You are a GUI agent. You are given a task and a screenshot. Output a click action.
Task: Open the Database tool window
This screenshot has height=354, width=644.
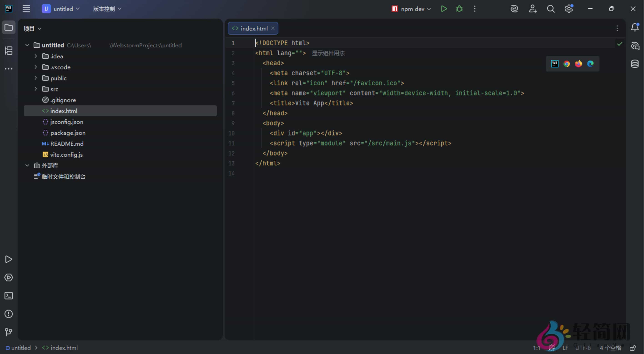click(x=635, y=64)
